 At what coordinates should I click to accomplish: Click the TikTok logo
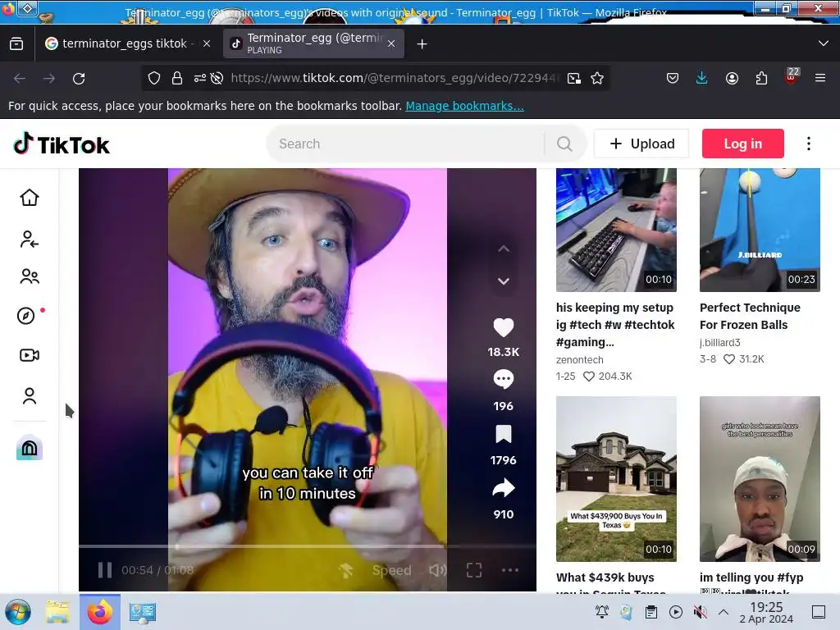(61, 144)
